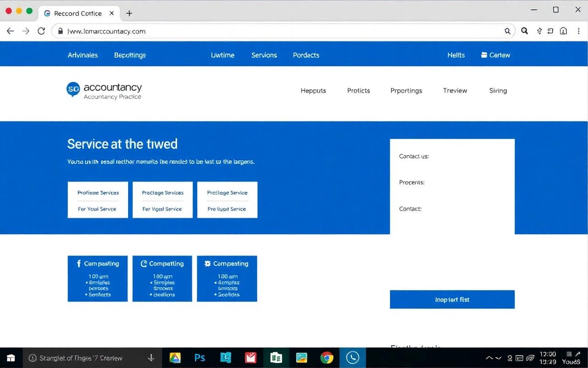Close the Reccord Cotfice tab
Viewport: 588px width, 368px height.
[112, 13]
